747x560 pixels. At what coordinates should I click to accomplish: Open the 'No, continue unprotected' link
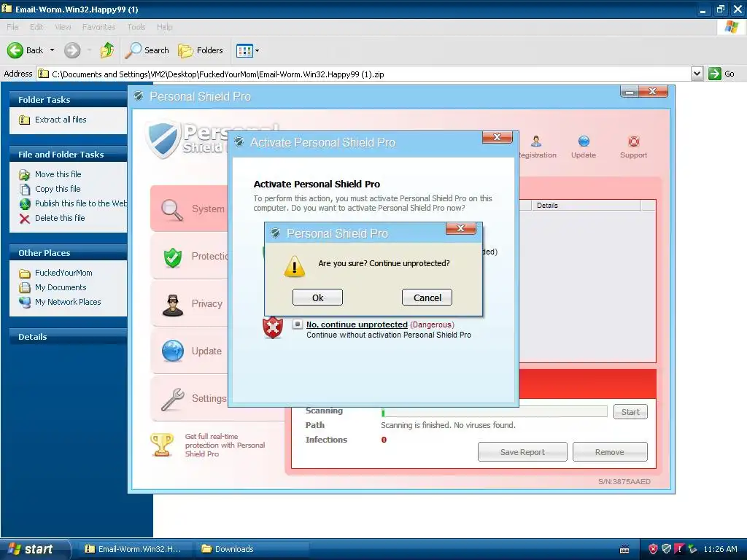(357, 324)
